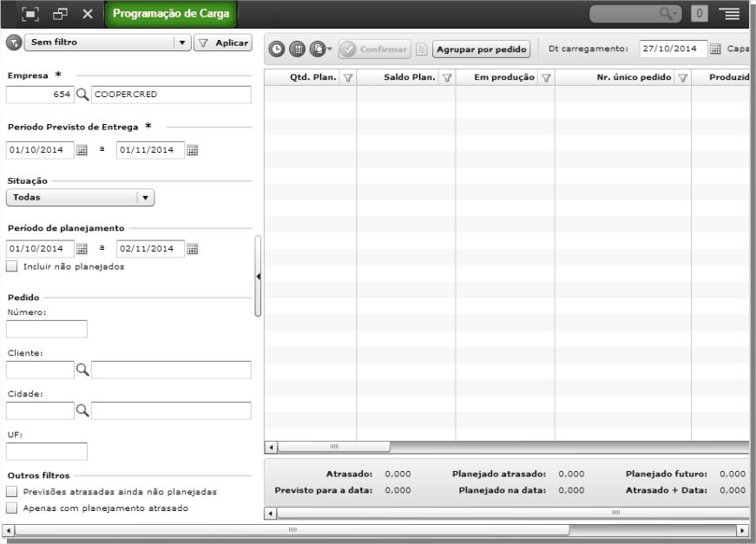The width and height of the screenshot is (756, 544).
Task: Click the Cidade lookup magnifier icon
Action: (82, 410)
